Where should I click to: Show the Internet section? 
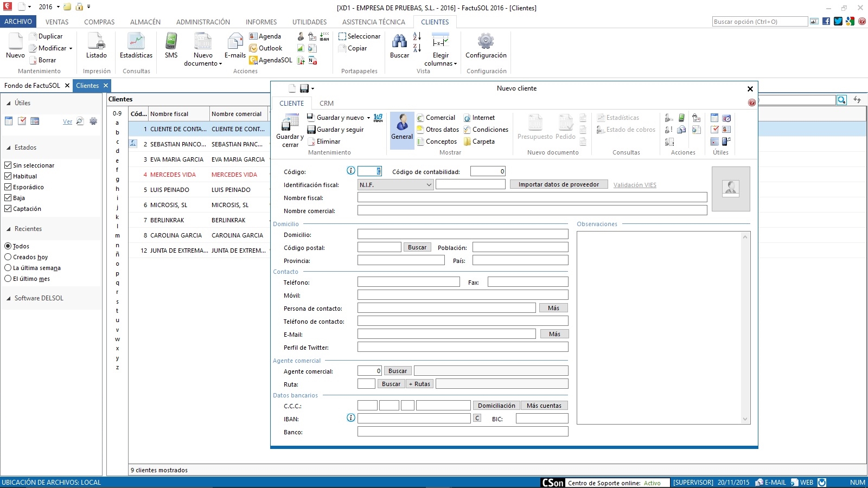(x=479, y=118)
